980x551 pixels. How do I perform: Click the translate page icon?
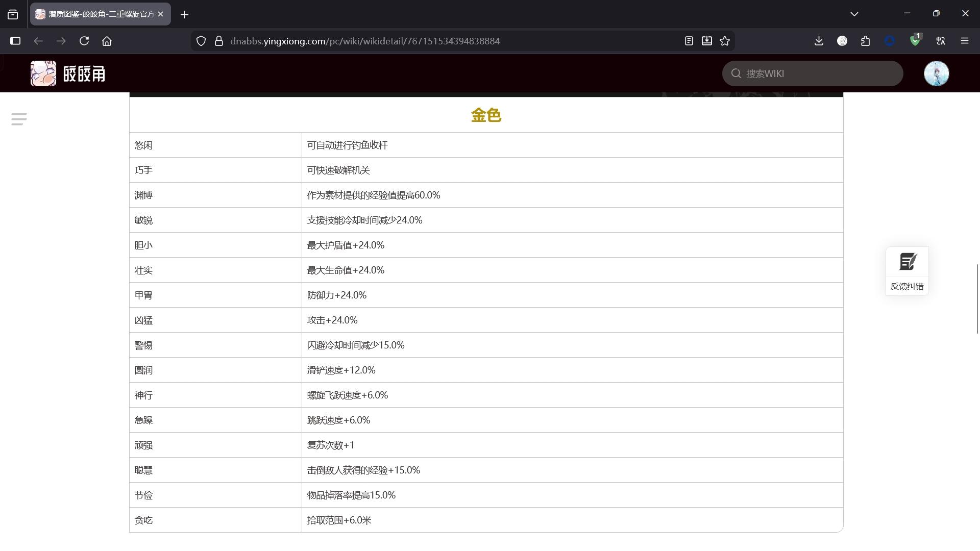coord(941,41)
